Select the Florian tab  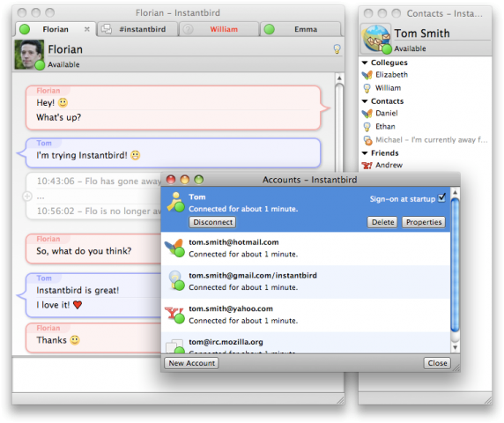tap(56, 29)
